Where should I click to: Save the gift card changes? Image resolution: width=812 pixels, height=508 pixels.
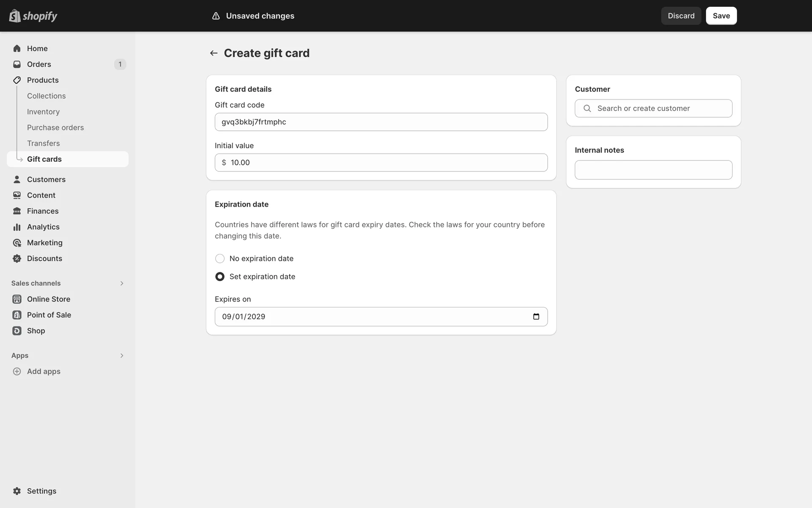[x=721, y=16]
